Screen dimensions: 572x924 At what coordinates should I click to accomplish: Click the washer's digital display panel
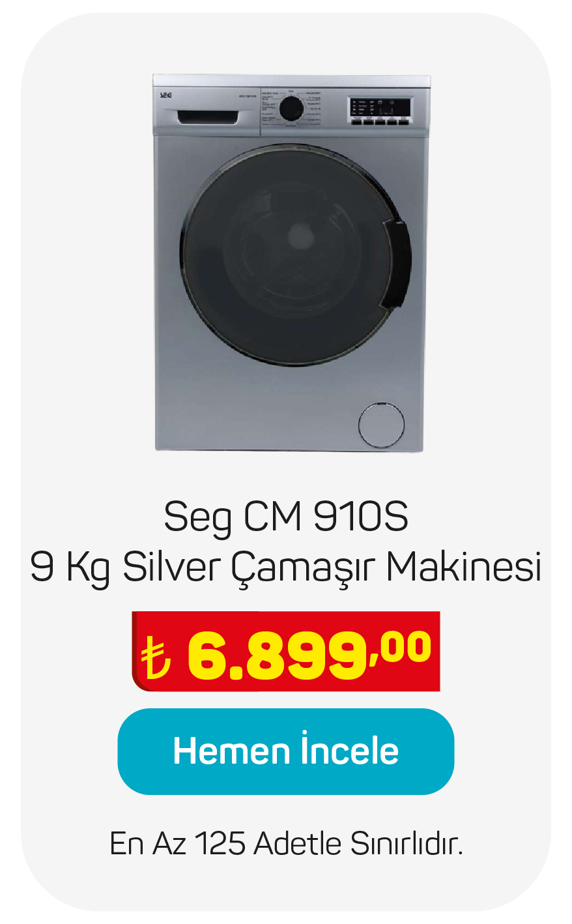(x=380, y=108)
